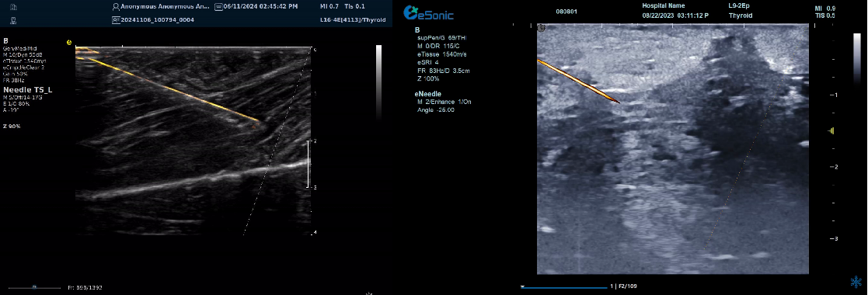Screen dimensions: 868x295
Task: Click the round orientation marker on right scan corner
Action: (541, 27)
